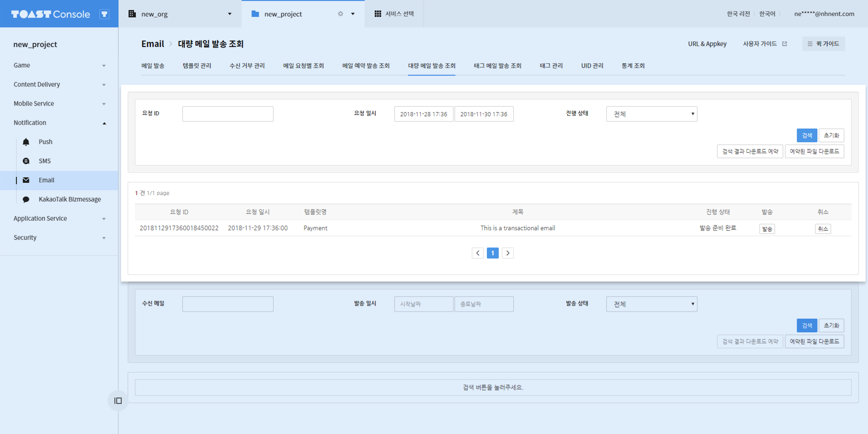The width and height of the screenshot is (868, 434).
Task: Open the new_org organization dropdown
Action: [x=230, y=14]
